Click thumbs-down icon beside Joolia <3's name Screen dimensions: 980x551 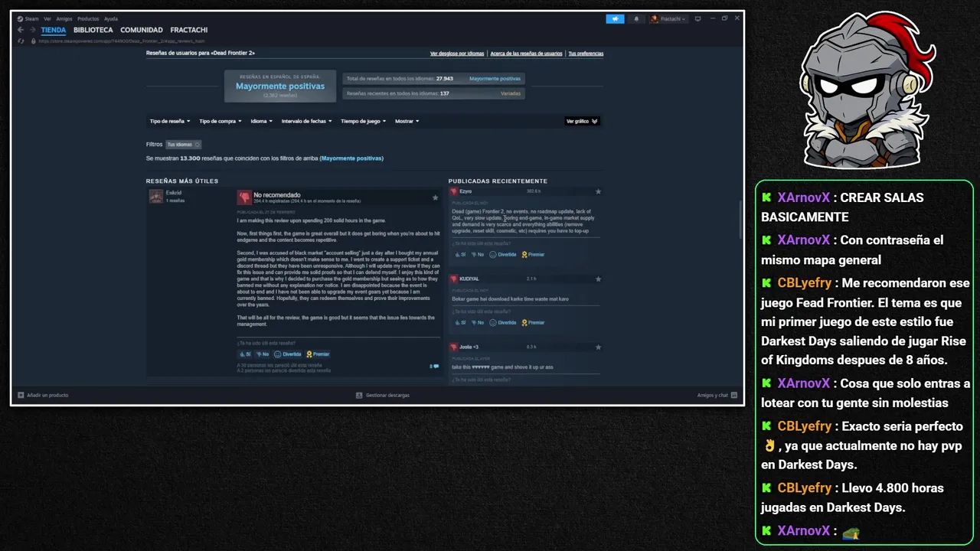pos(454,347)
